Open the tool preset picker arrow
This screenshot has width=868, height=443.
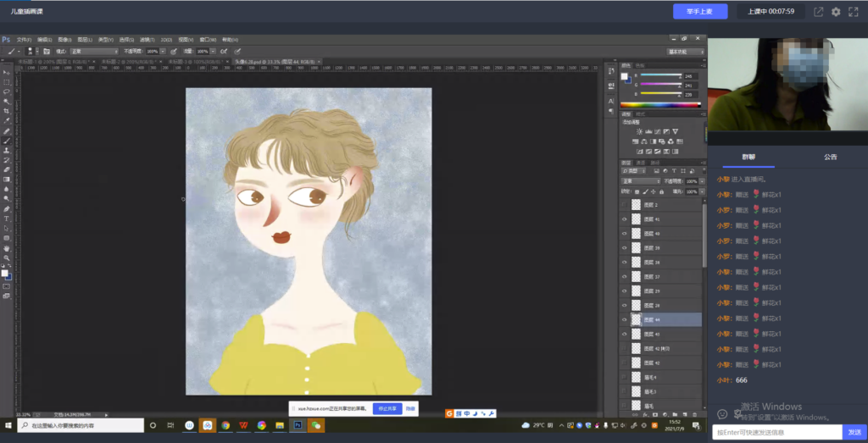tap(19, 51)
